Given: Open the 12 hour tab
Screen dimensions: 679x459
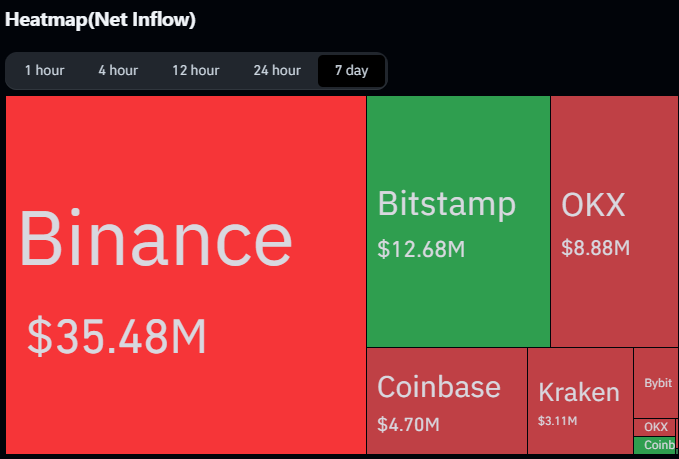Looking at the screenshot, I should [195, 70].
